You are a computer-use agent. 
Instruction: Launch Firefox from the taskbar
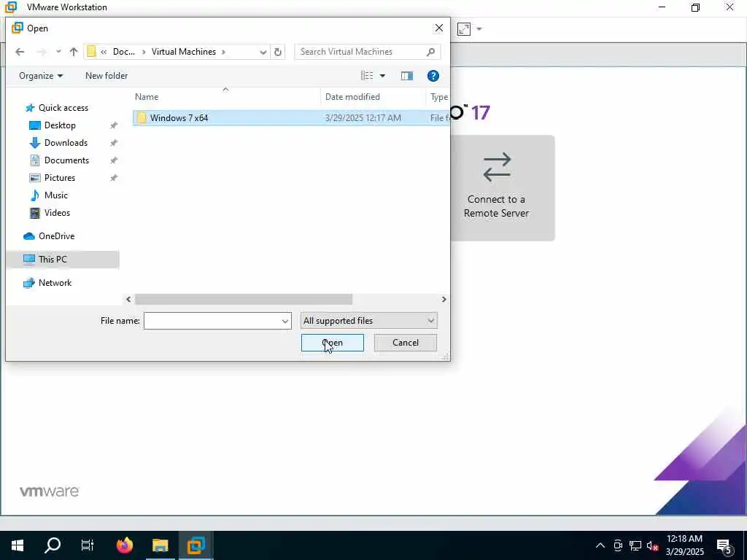point(124,545)
